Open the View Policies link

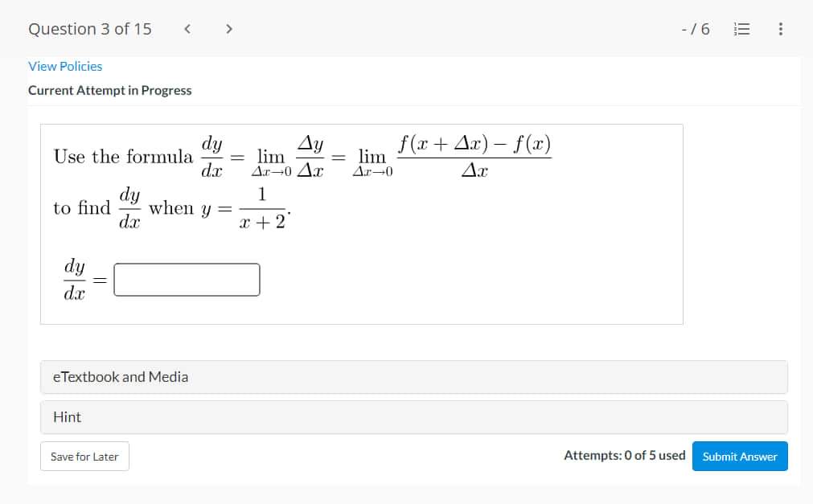[x=65, y=67]
